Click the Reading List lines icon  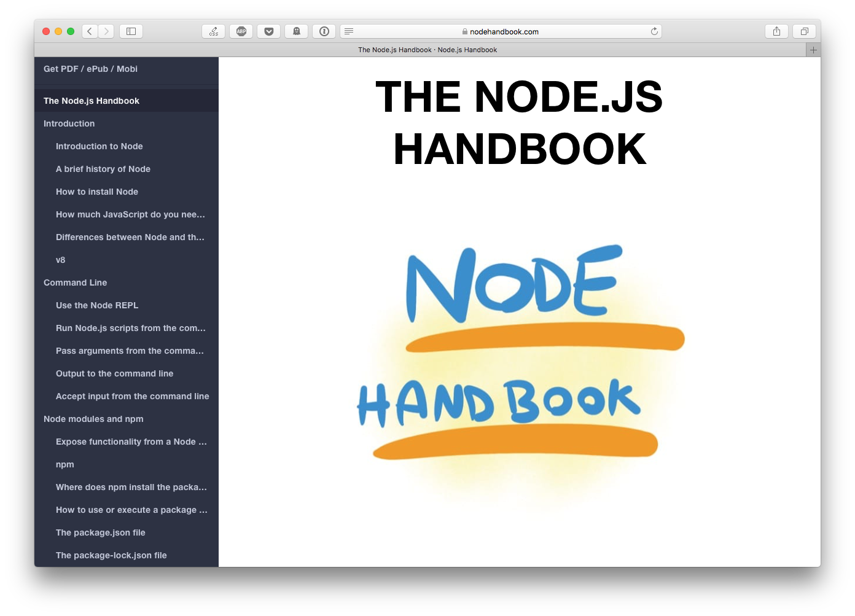point(348,31)
